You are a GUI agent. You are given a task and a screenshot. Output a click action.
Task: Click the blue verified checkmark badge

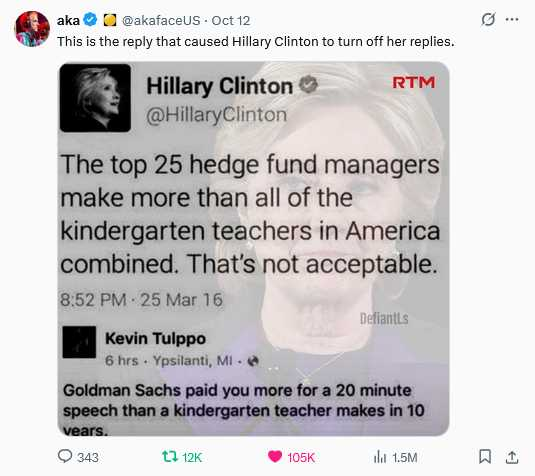coord(90,20)
